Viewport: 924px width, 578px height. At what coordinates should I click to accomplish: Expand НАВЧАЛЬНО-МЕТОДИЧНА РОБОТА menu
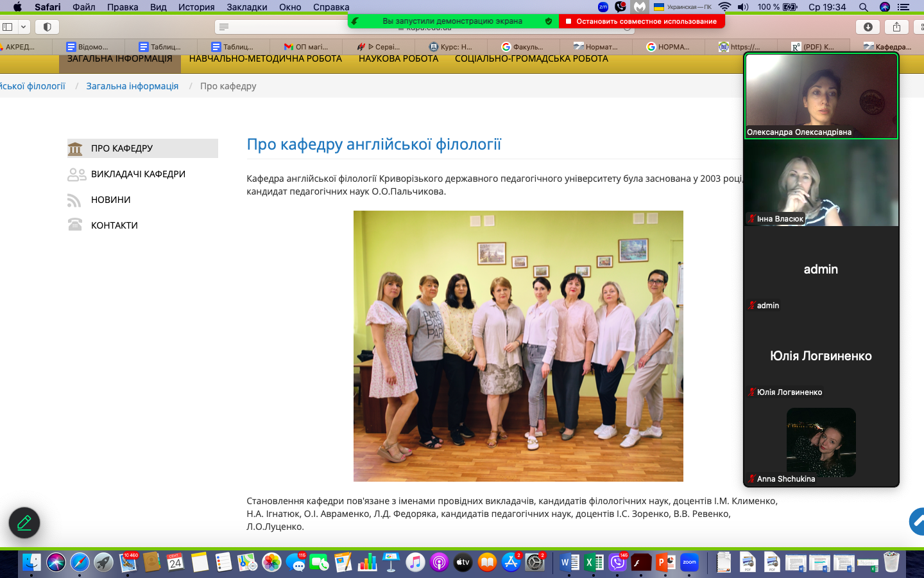[265, 59]
